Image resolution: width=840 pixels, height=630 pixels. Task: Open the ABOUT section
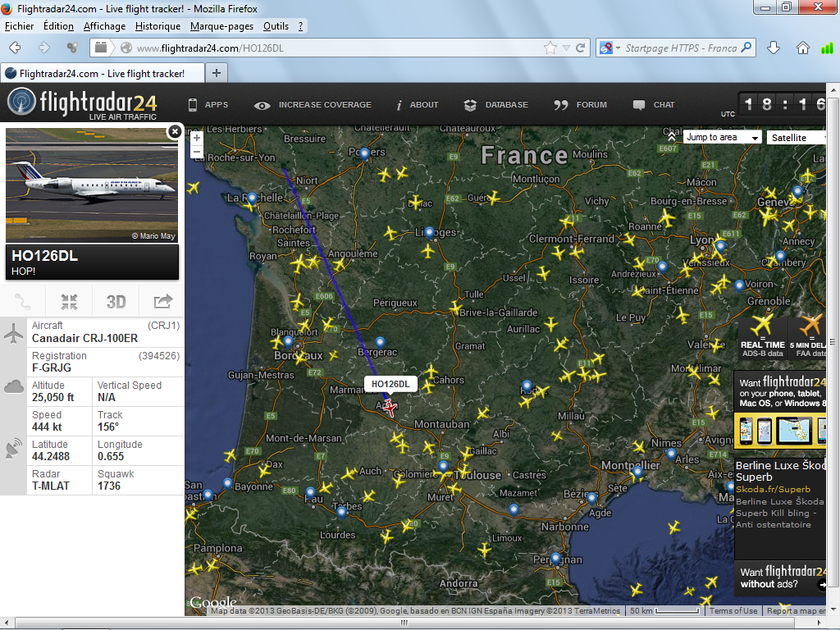pyautogui.click(x=418, y=105)
